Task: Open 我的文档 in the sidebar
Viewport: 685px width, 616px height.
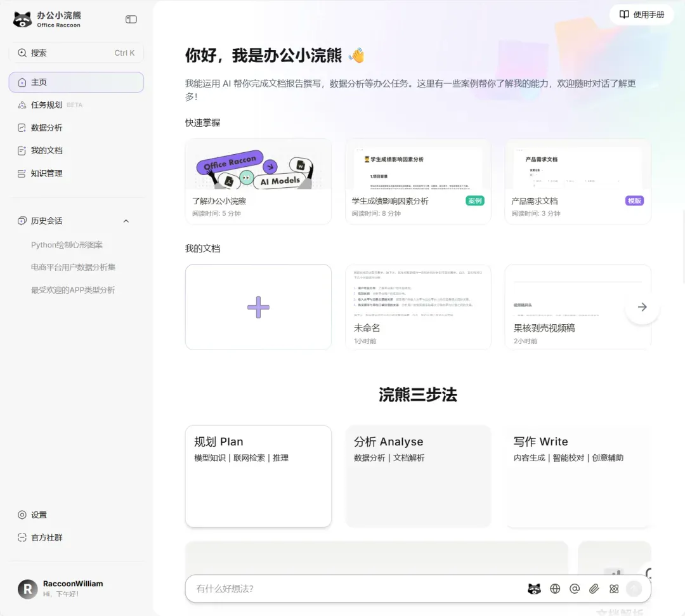Action: (76, 150)
